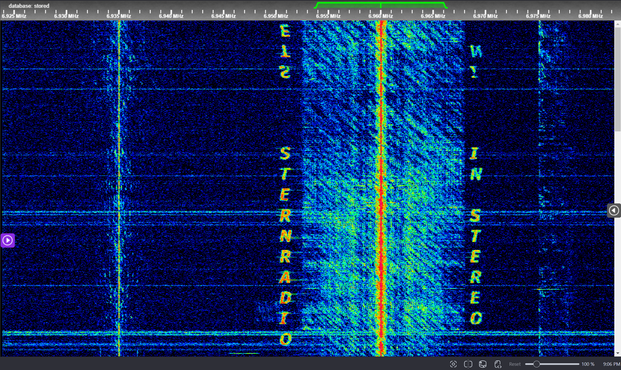Click the image save icon in the status bar

click(x=483, y=364)
